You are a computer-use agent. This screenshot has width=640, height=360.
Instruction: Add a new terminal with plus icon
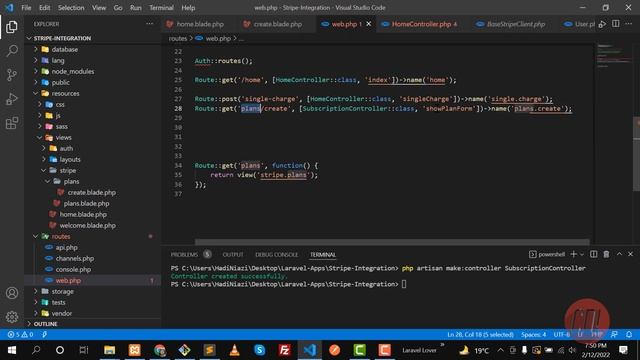573,254
